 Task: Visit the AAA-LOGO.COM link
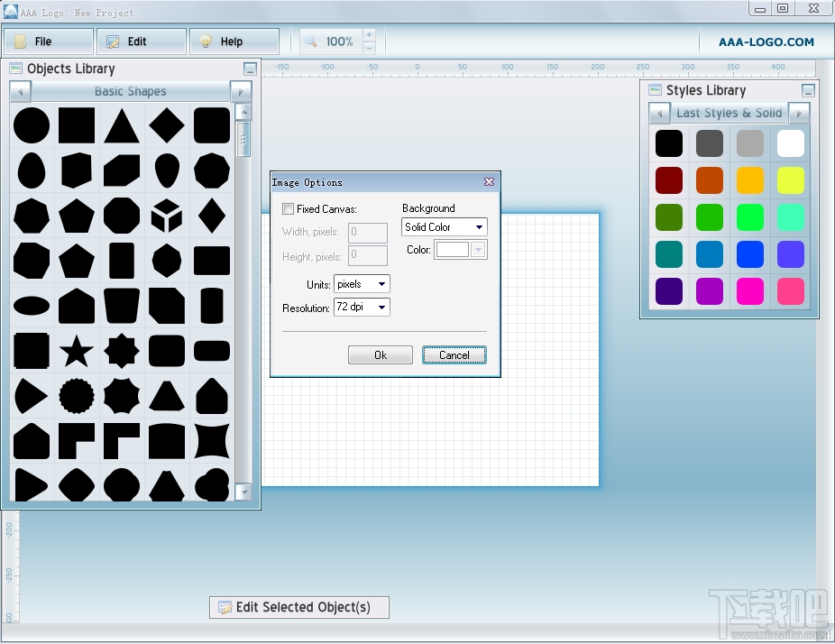click(766, 42)
